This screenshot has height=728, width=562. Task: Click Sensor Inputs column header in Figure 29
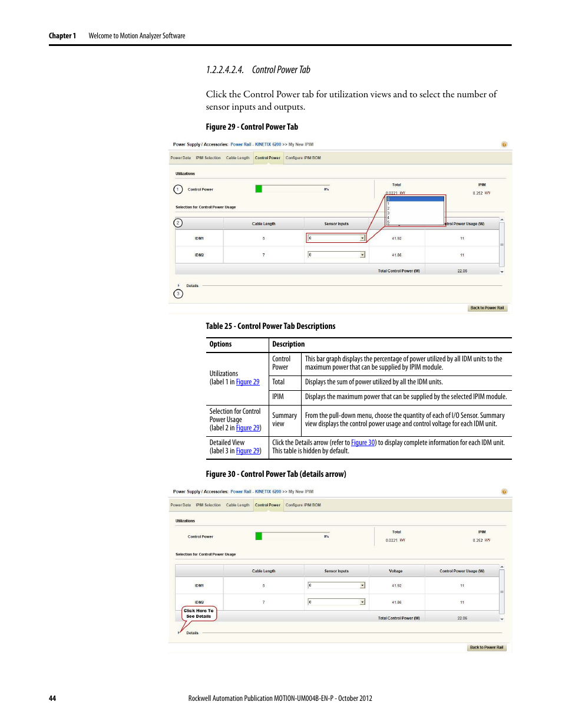(x=336, y=224)
